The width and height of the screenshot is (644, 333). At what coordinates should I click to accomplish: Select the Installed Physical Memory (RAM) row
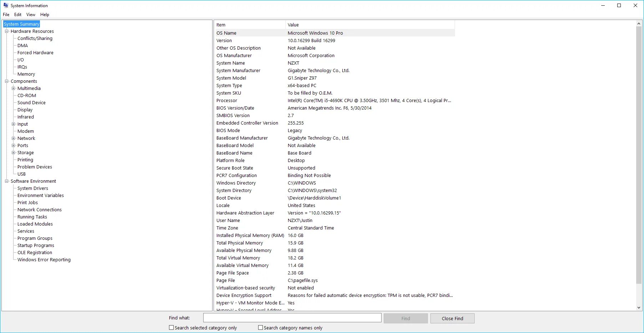(x=334, y=235)
